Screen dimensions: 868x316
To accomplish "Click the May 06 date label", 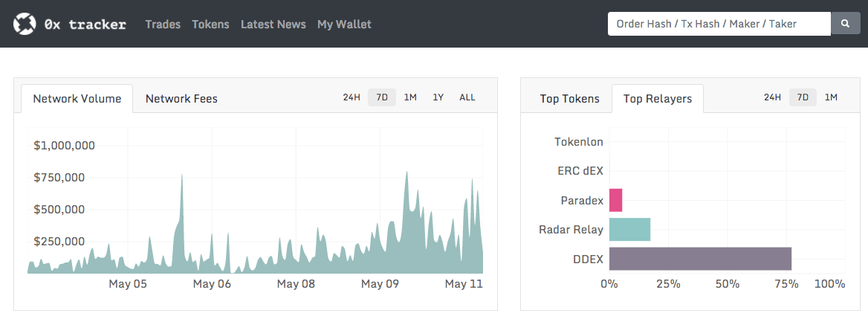I will (212, 284).
